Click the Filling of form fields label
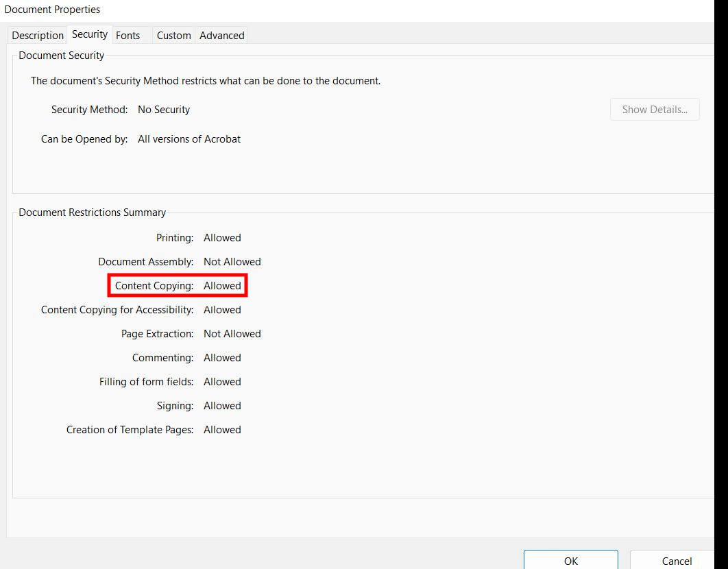This screenshot has height=569, width=728. tap(146, 382)
